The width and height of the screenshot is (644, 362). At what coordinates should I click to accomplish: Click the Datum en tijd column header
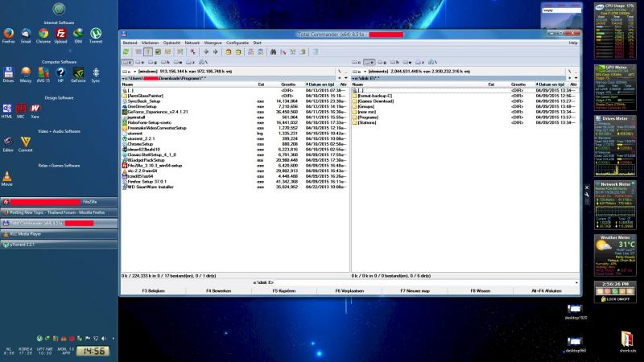pyautogui.click(x=320, y=84)
